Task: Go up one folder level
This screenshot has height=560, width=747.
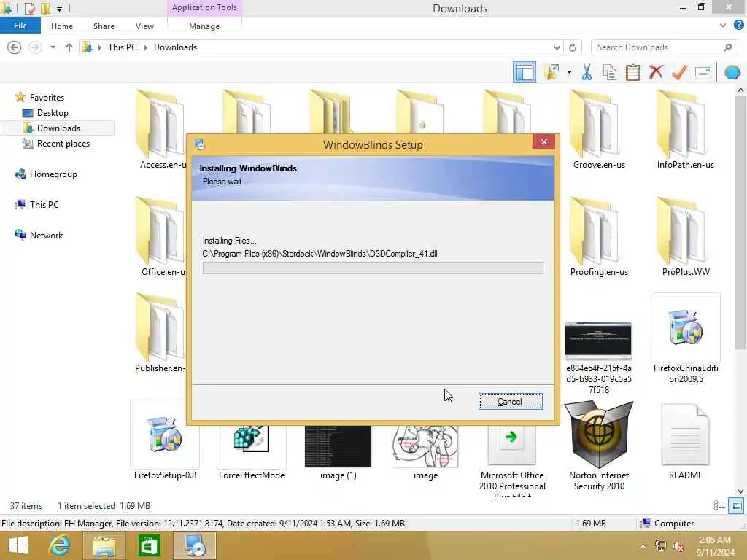Action: (69, 47)
